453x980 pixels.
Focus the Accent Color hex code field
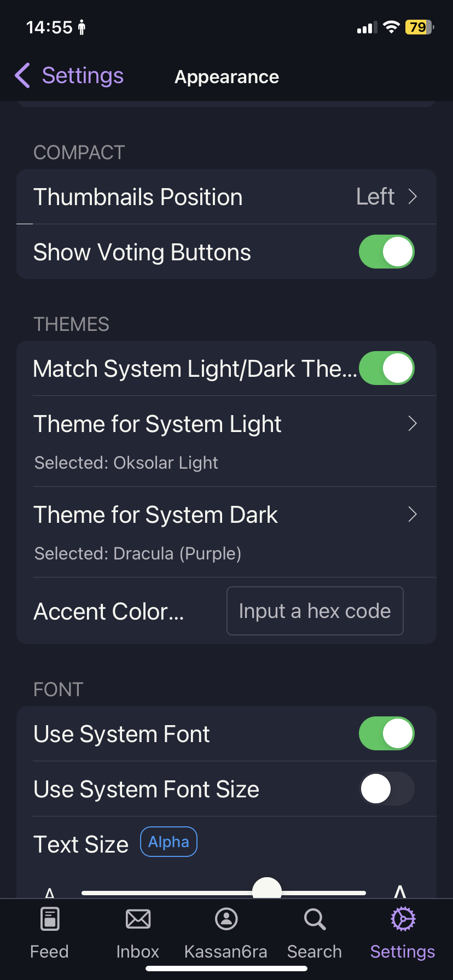coord(315,611)
